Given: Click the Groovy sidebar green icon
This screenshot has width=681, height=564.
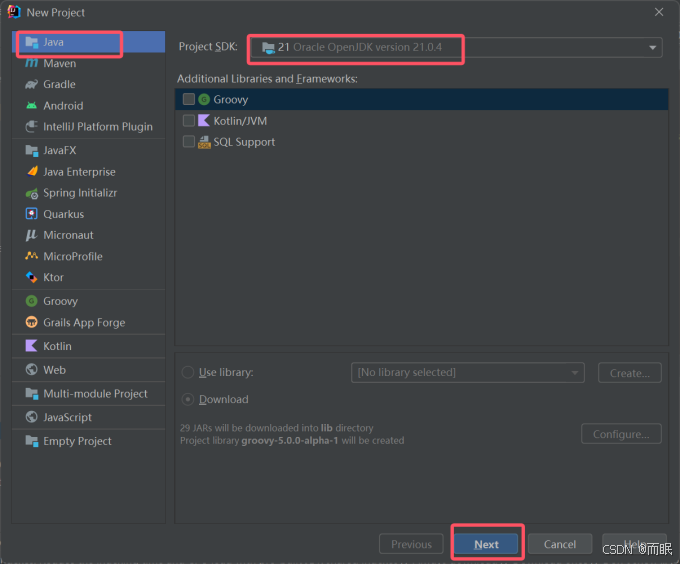Looking at the screenshot, I should tap(32, 301).
